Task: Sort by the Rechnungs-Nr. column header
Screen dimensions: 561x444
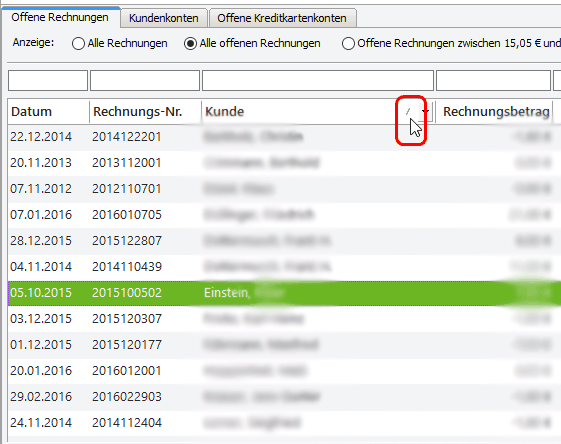Action: (x=145, y=112)
